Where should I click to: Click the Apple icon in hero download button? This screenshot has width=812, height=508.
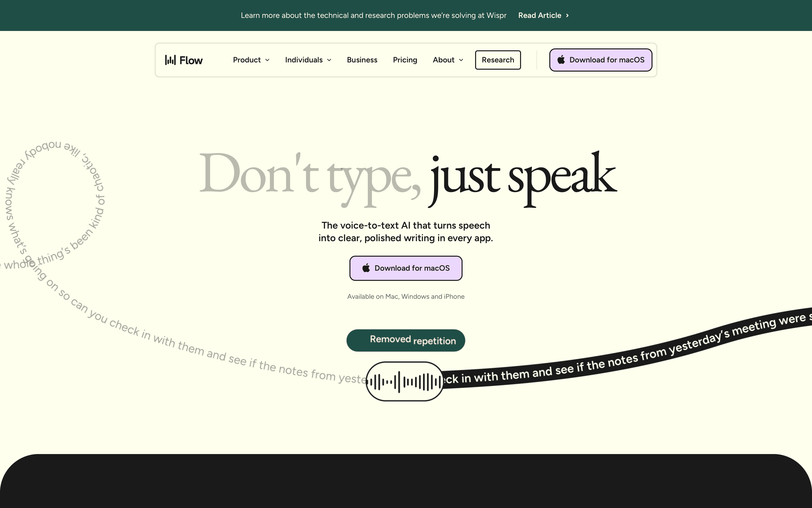click(366, 268)
